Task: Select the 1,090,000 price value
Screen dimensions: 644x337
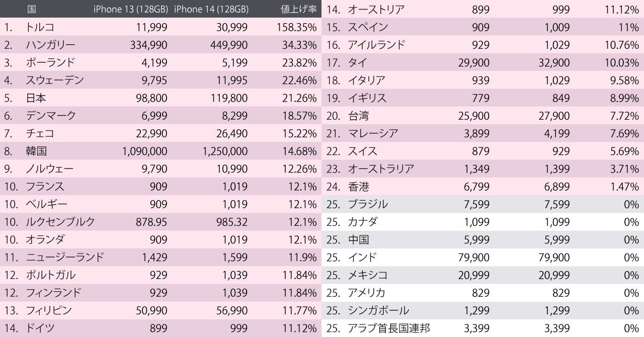Action: tap(144, 151)
